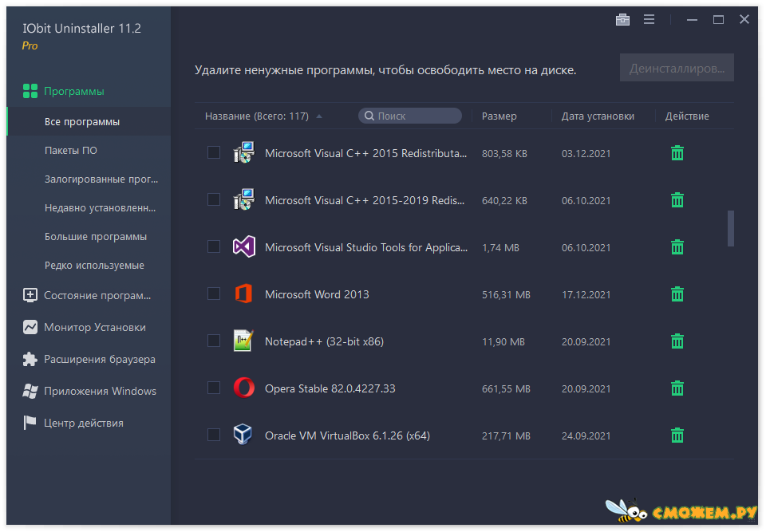Click trash icon for Visual C++ 2015 Redistributable
766x532 pixels.
click(677, 153)
